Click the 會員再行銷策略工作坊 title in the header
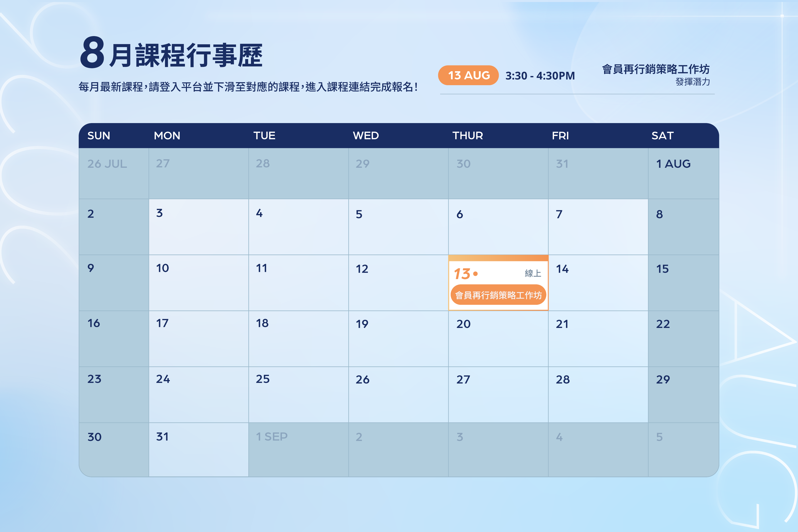This screenshot has height=532, width=798. point(656,69)
